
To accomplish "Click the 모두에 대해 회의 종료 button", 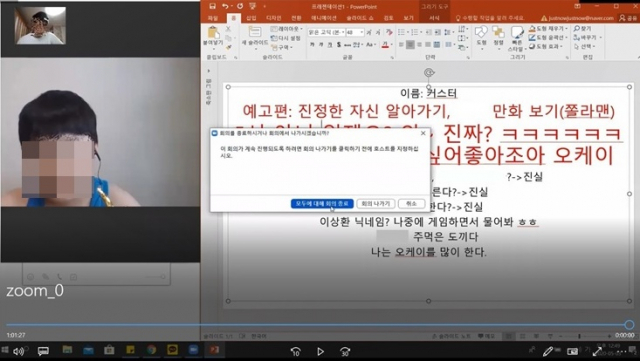I will [322, 203].
